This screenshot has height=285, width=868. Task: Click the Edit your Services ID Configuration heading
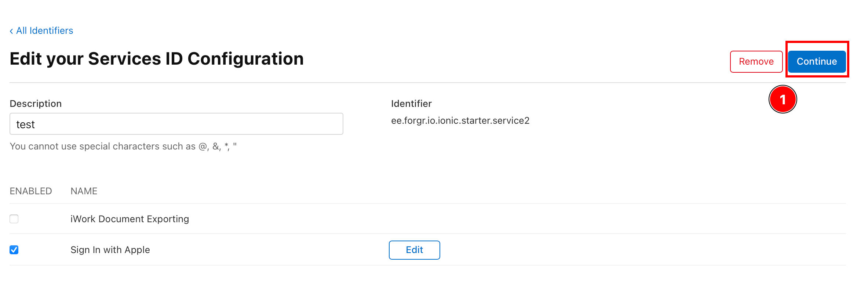point(157,59)
